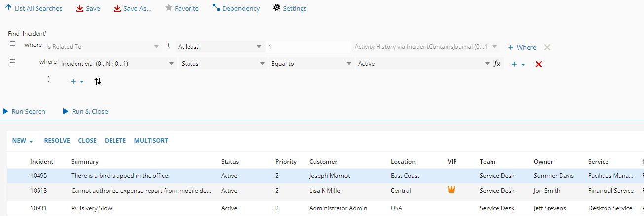Click the Dependency icon
The width and height of the screenshot is (644, 216).
[x=216, y=8]
